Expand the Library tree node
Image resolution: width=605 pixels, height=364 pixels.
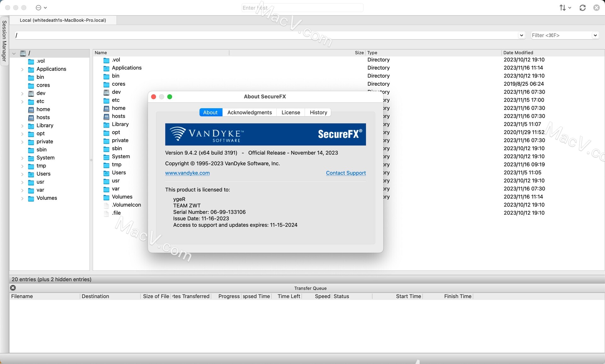22,126
